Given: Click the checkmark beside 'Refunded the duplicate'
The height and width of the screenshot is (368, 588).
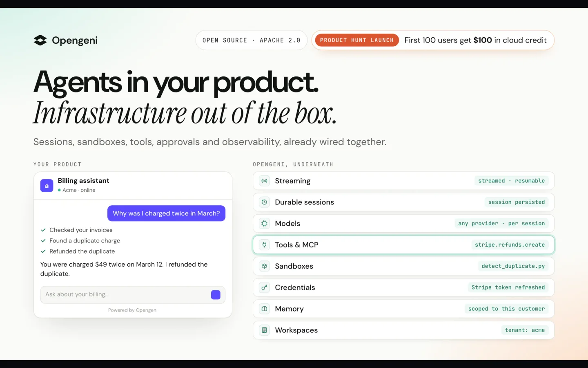Looking at the screenshot, I should click(x=43, y=251).
